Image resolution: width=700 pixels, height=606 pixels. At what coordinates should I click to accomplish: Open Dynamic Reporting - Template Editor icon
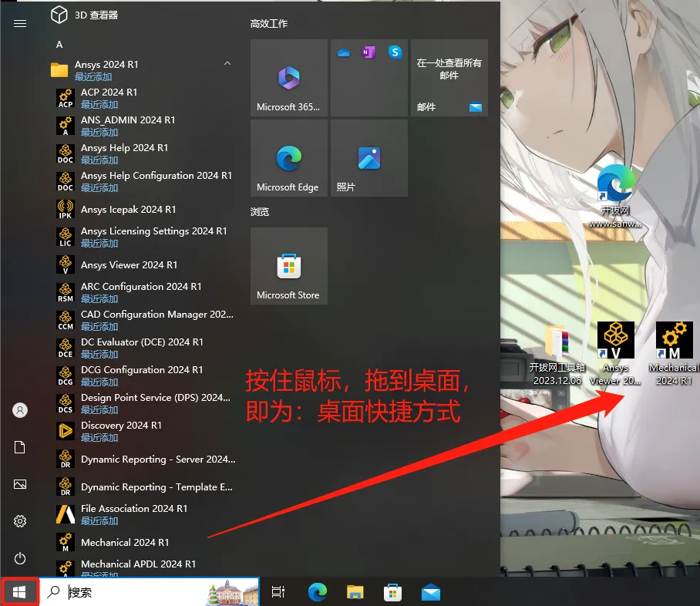66,486
